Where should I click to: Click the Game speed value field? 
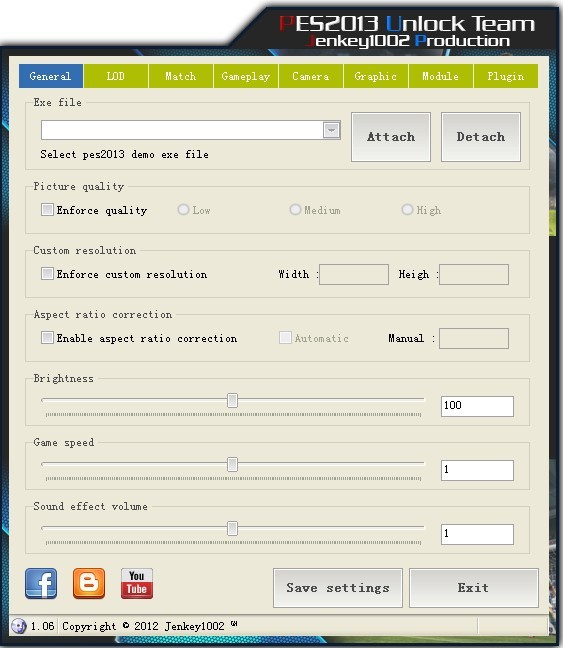[x=477, y=470]
